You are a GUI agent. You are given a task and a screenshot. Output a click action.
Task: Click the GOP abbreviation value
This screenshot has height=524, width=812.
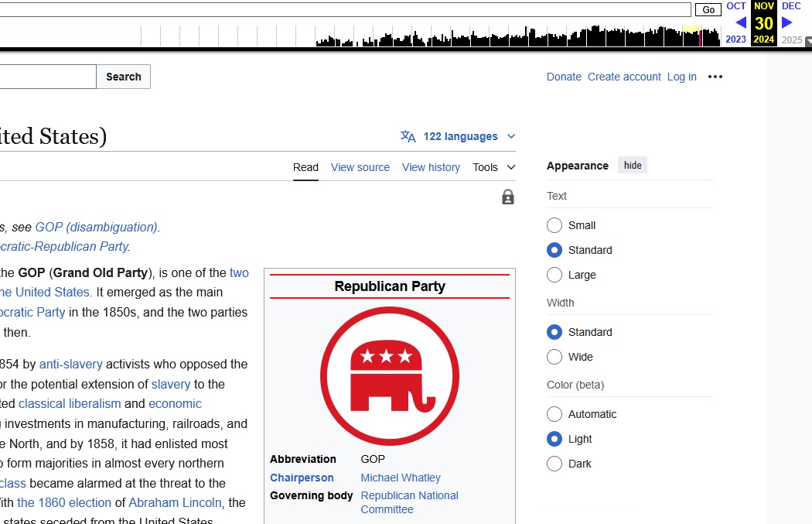[373, 459]
